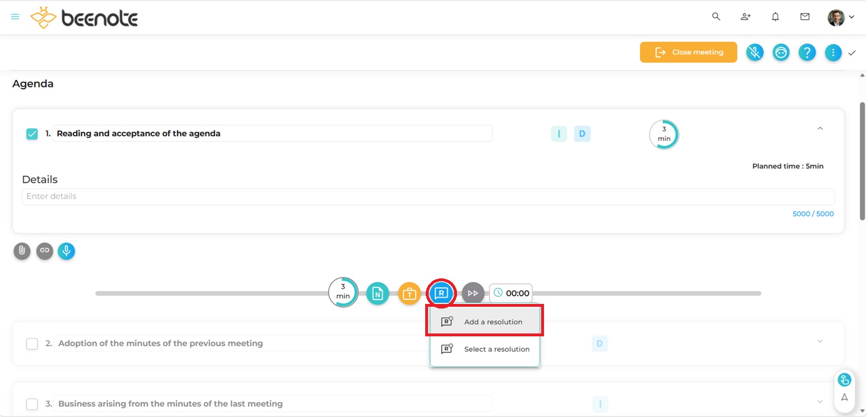Select the Add task (T) icon
The width and height of the screenshot is (868, 417).
410,293
